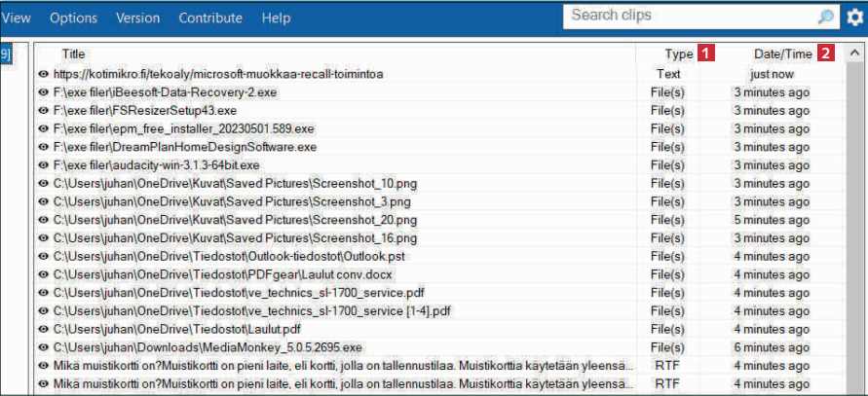
Task: Sort clips by Type column header
Action: [x=679, y=54]
